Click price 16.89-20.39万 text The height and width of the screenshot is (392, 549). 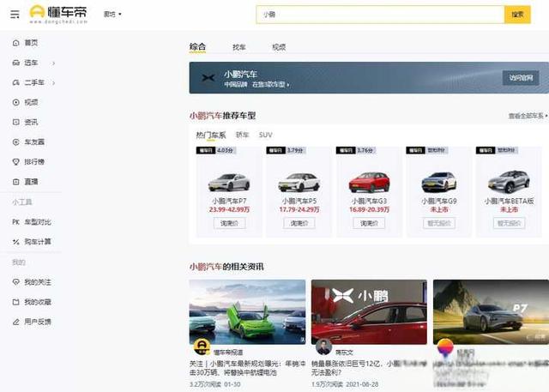point(369,209)
